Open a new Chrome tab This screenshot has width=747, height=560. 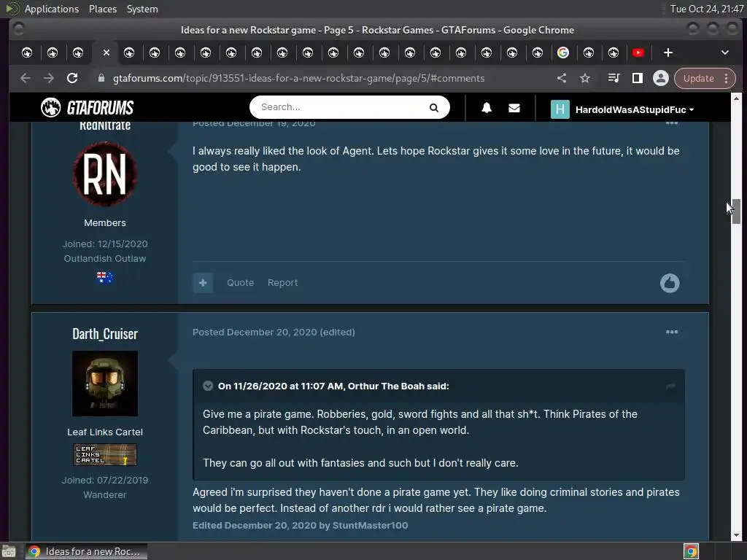tap(668, 52)
